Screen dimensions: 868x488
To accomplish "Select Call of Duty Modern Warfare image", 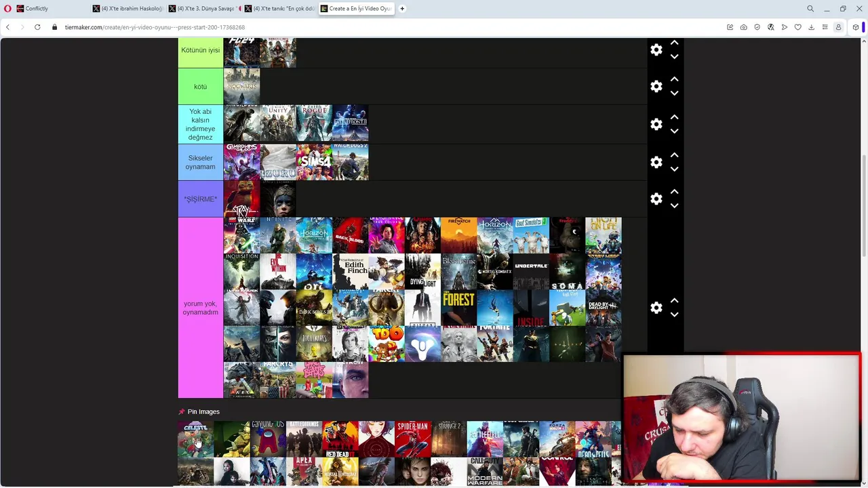I will 484,472.
